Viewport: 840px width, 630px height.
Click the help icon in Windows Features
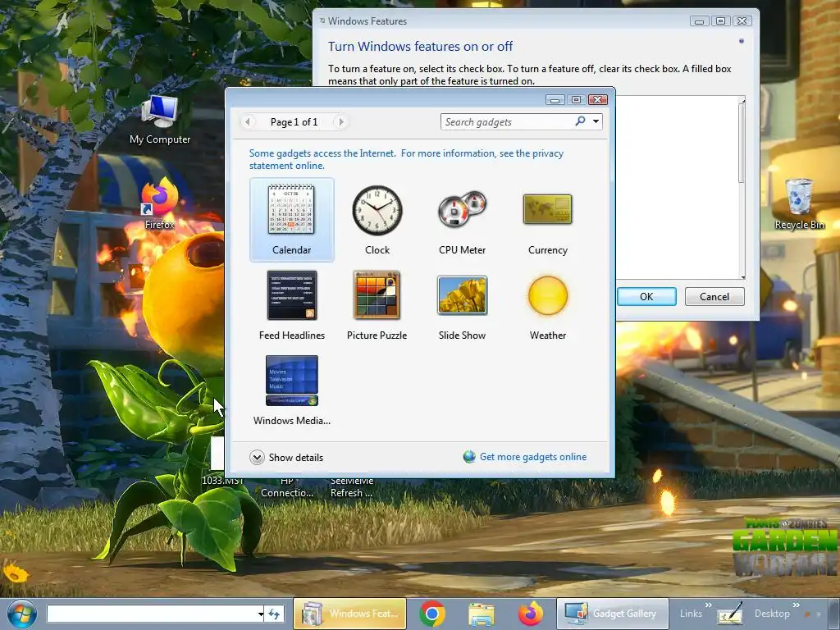[x=742, y=41]
